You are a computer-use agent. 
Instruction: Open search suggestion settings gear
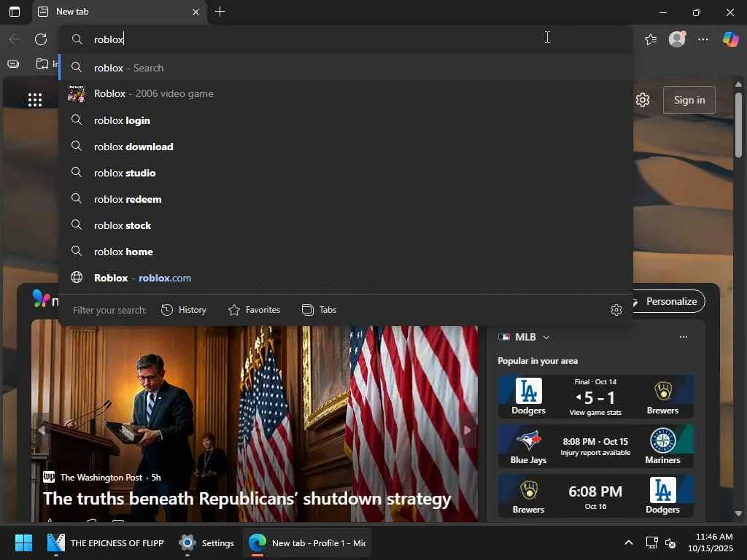coord(616,310)
